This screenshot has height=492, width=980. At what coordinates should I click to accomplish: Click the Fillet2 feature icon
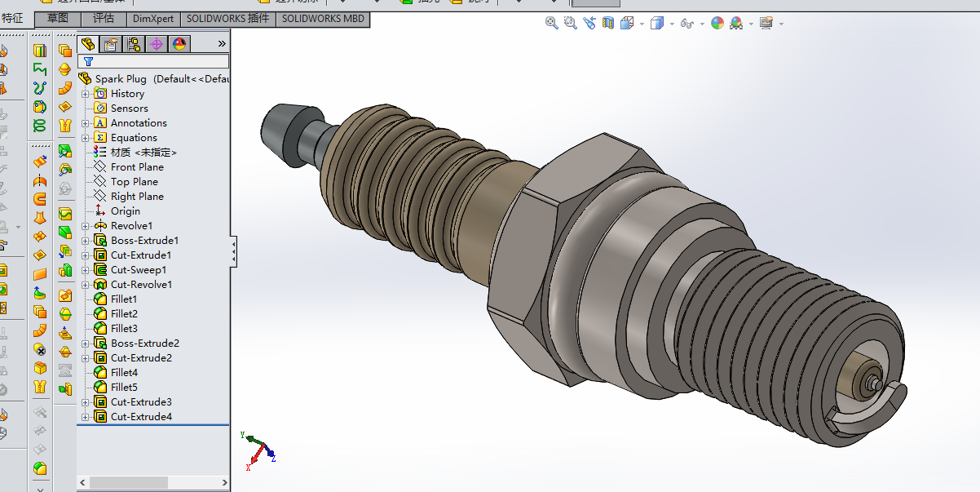point(100,314)
